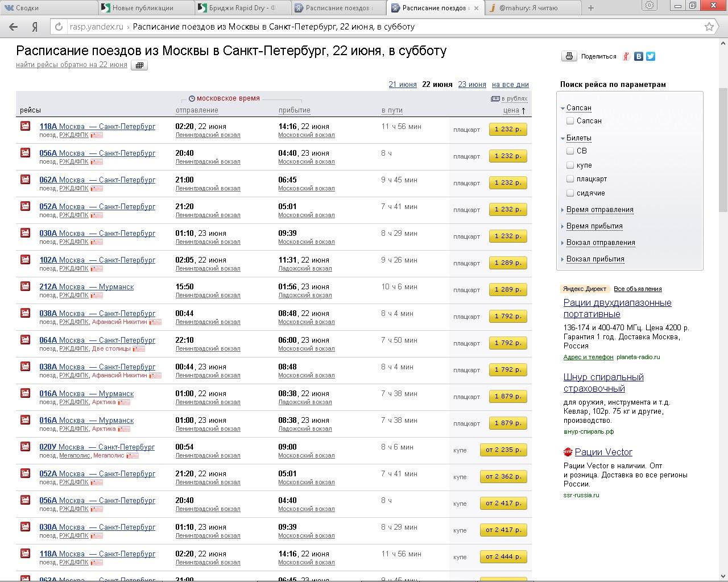
Task: Open the browser settings gear
Action: point(650,6)
